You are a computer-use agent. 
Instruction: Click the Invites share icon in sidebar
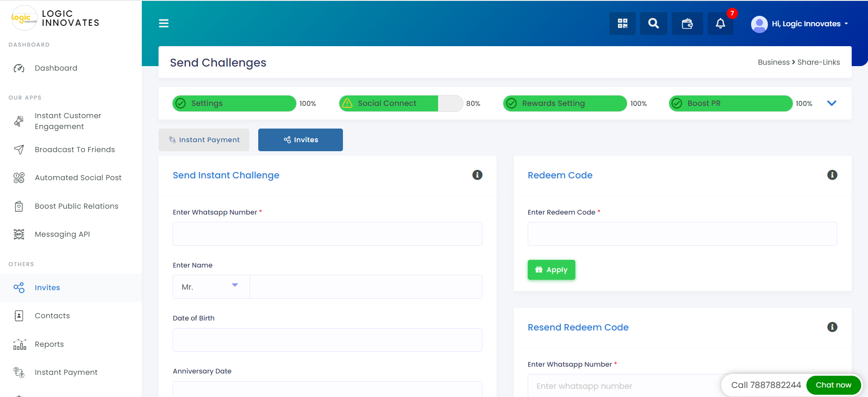(x=19, y=287)
